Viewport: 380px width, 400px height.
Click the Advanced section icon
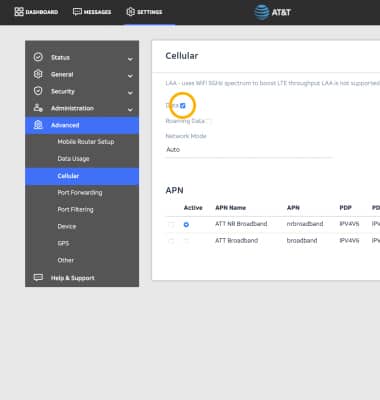point(38,125)
